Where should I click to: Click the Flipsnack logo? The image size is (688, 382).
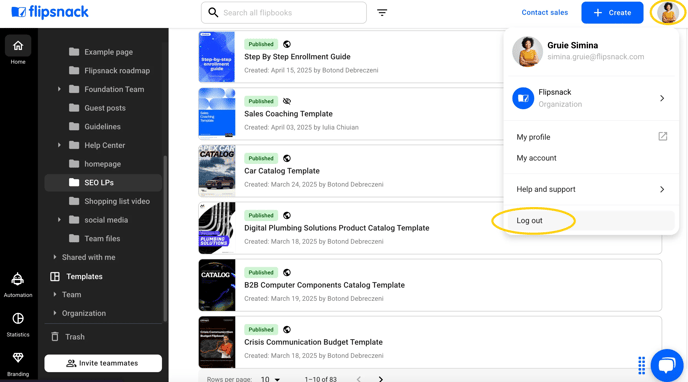point(50,12)
